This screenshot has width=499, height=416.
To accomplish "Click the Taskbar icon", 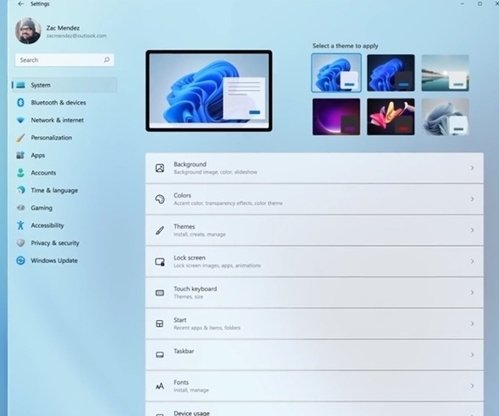I will pos(160,355).
